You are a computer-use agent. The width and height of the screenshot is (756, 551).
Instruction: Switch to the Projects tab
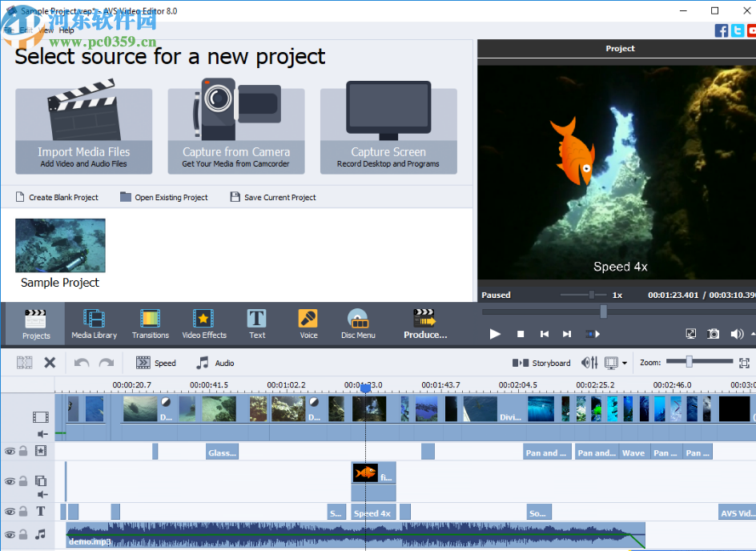click(34, 324)
